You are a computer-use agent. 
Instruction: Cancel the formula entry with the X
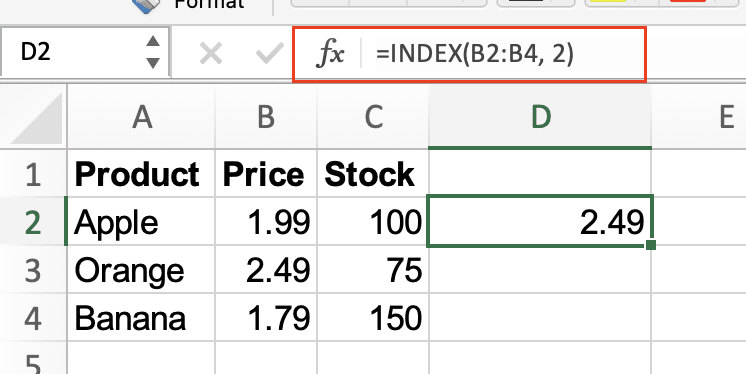point(211,53)
